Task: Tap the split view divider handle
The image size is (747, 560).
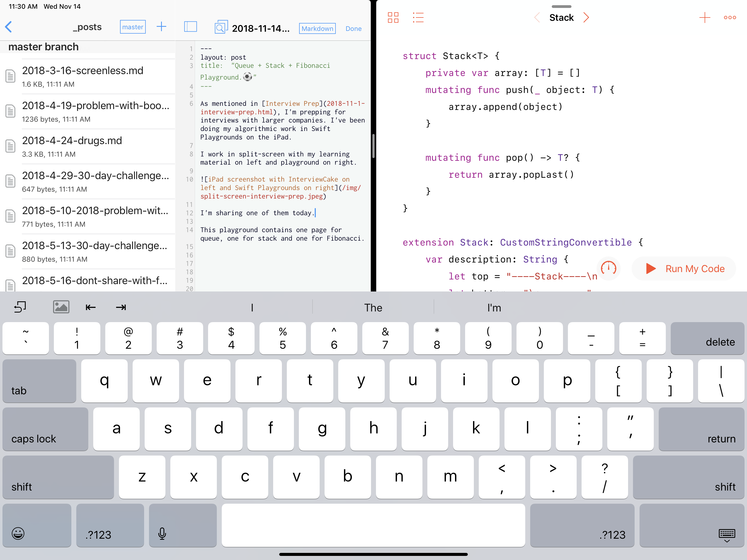Action: click(373, 146)
